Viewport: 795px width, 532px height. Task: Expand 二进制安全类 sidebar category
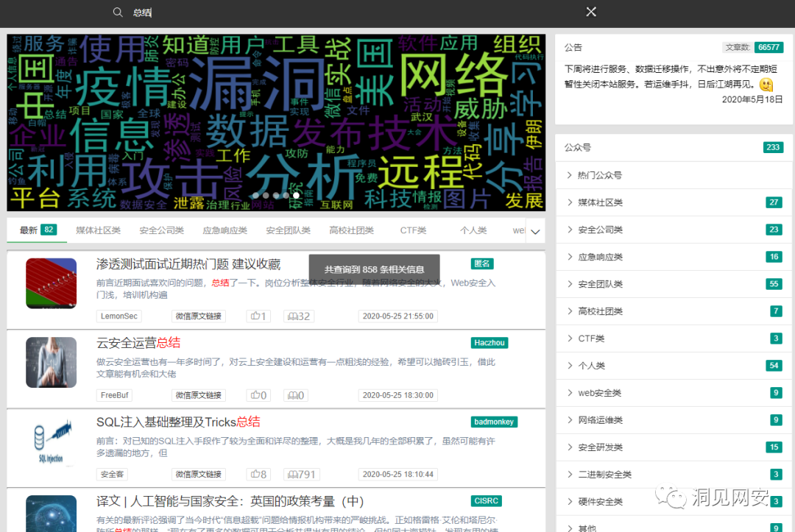(674, 475)
